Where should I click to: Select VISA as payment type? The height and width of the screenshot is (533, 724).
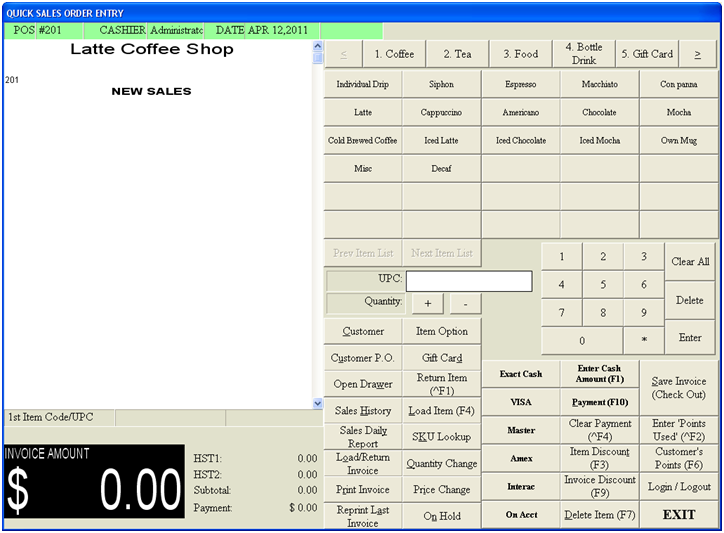[520, 402]
